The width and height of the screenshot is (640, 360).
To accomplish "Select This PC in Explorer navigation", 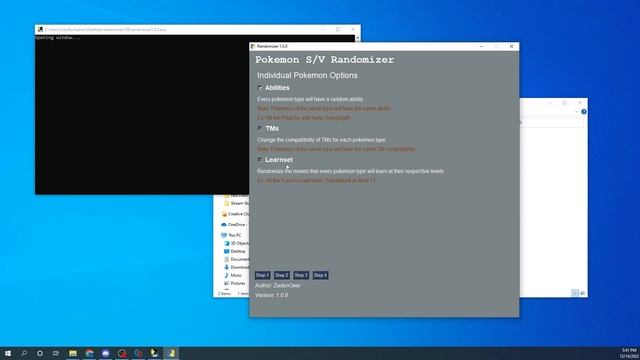I will coord(231,235).
